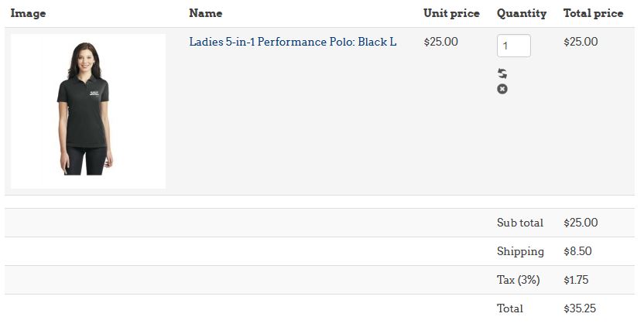The width and height of the screenshot is (644, 327).
Task: Remove the polo item from cart
Action: 502,90
